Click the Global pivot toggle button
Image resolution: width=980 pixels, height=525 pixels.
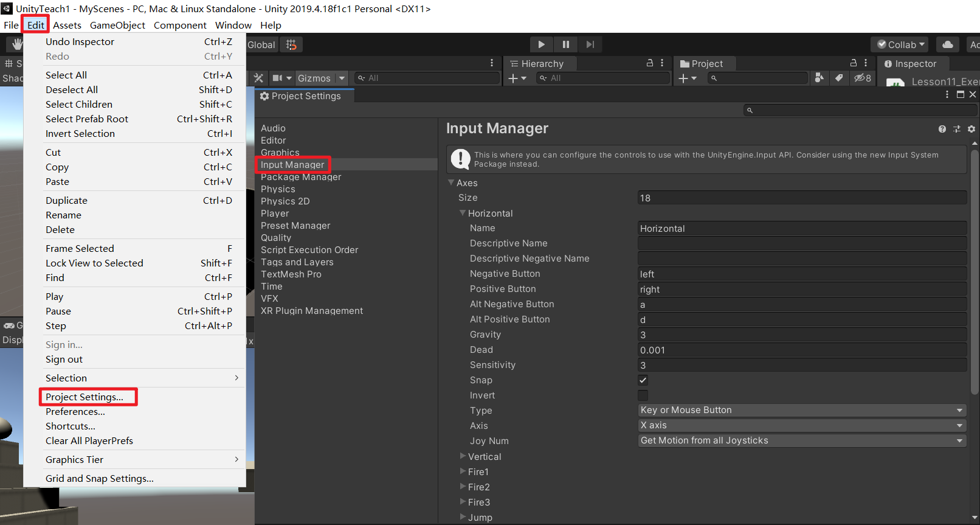pyautogui.click(x=262, y=44)
